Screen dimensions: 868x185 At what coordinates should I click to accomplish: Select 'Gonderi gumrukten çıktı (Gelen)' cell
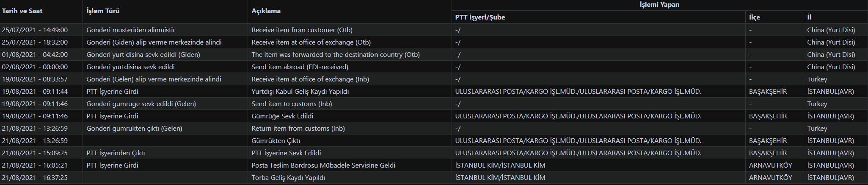(134, 129)
